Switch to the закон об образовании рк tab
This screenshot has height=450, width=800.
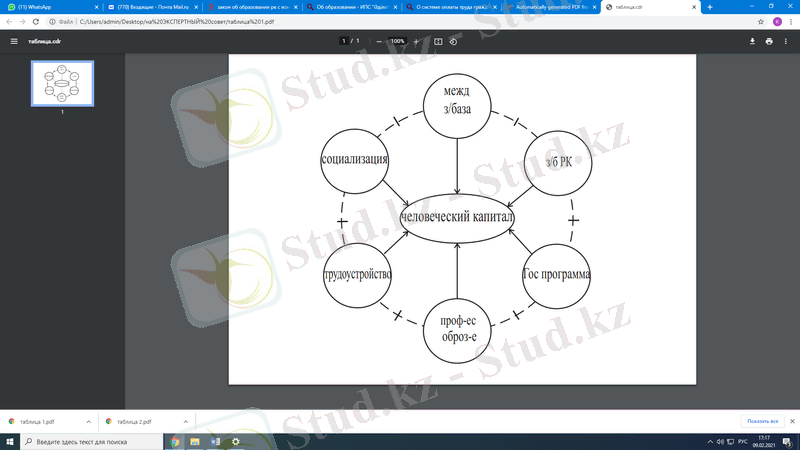(x=252, y=7)
